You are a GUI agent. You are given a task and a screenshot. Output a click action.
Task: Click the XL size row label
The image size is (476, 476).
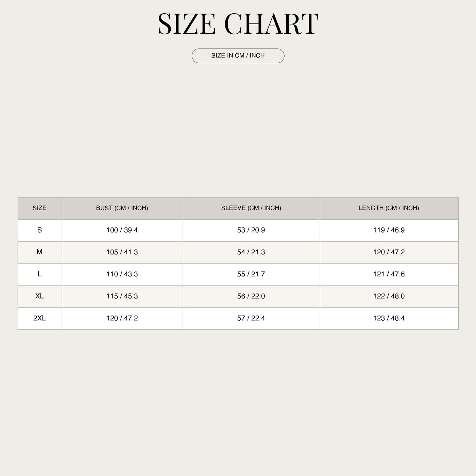tap(39, 296)
